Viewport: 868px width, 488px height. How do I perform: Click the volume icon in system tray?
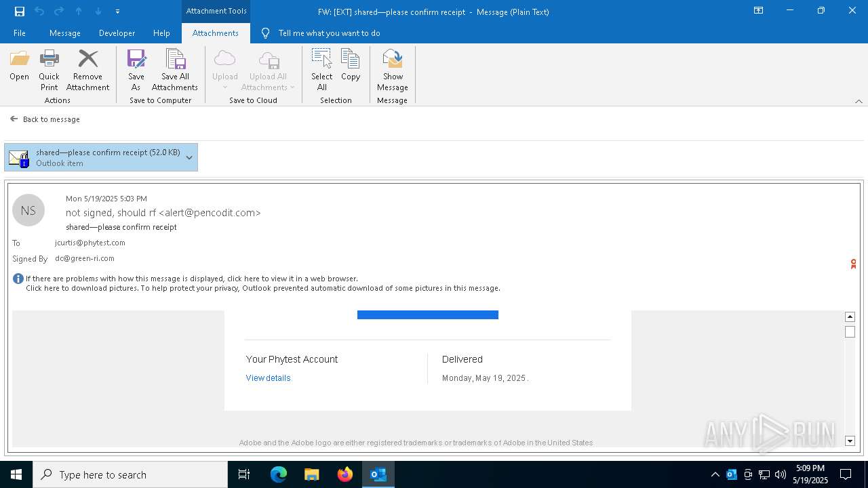(x=781, y=474)
